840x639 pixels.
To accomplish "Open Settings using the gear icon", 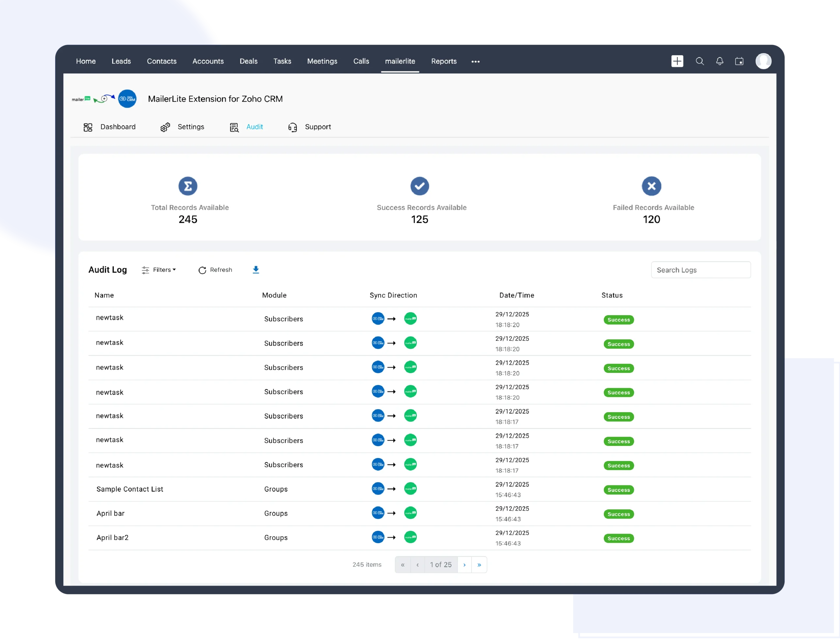I will coord(165,127).
